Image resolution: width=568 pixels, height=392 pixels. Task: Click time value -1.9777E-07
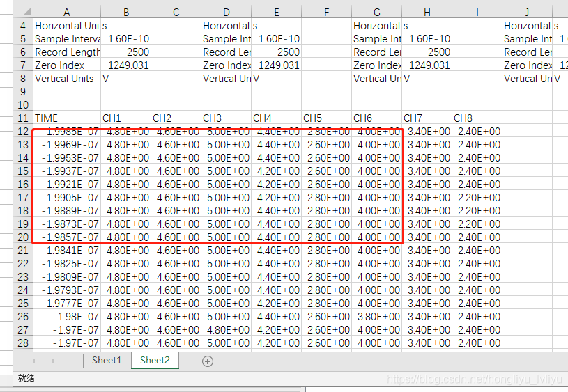coord(67,304)
